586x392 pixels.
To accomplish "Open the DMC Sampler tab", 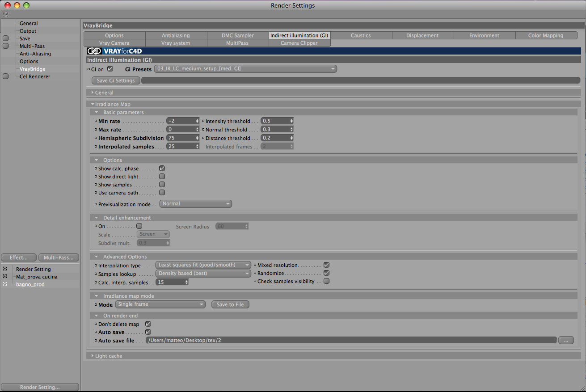I will (238, 35).
